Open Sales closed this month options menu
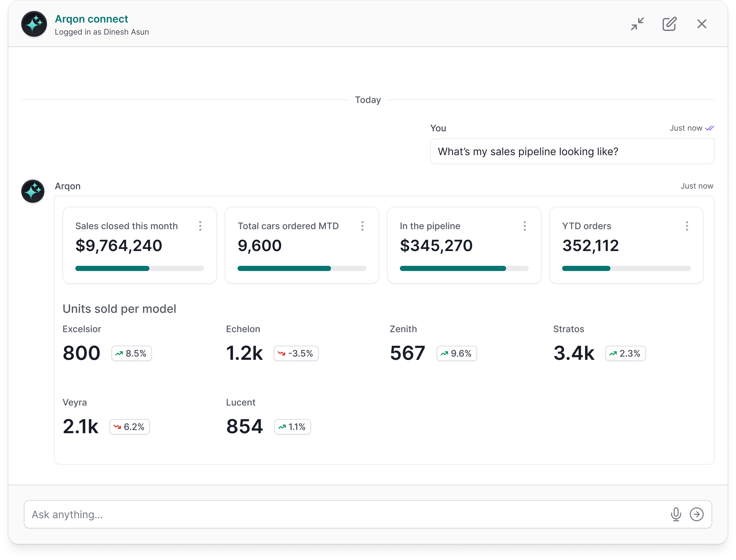 (200, 226)
